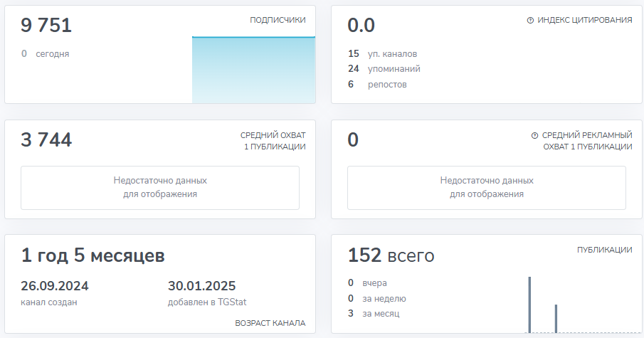
Task: Click the ВОЗРАСТ КАНАЛА label
Action: tap(270, 323)
